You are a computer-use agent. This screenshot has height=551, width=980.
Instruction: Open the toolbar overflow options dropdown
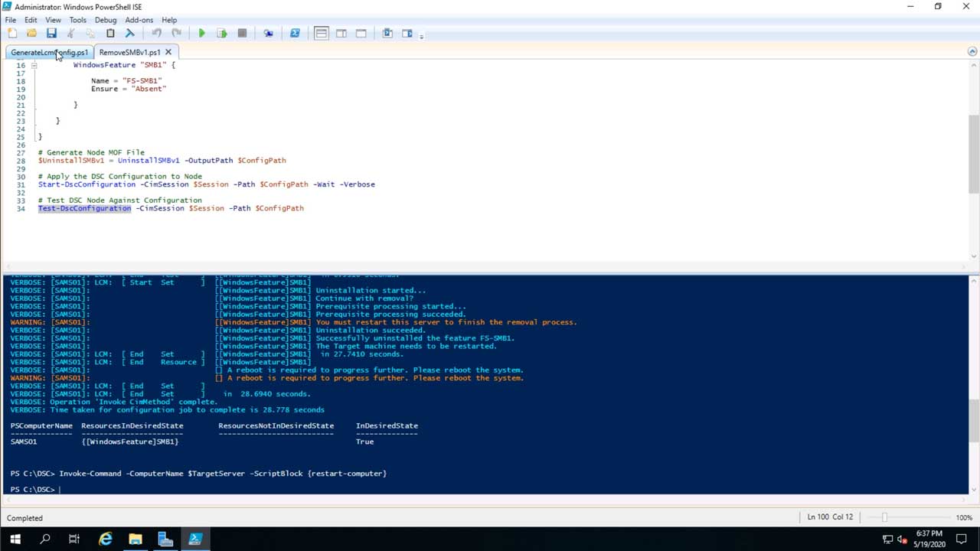(x=422, y=35)
